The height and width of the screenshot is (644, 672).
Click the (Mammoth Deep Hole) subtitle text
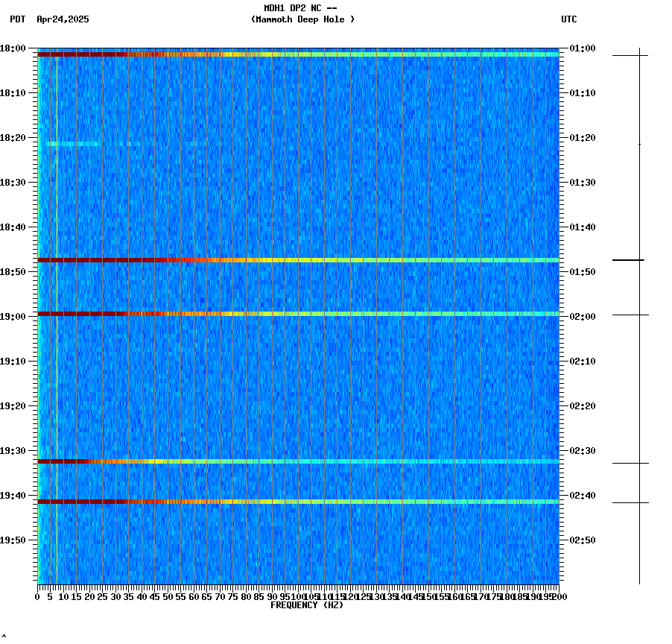tap(301, 20)
